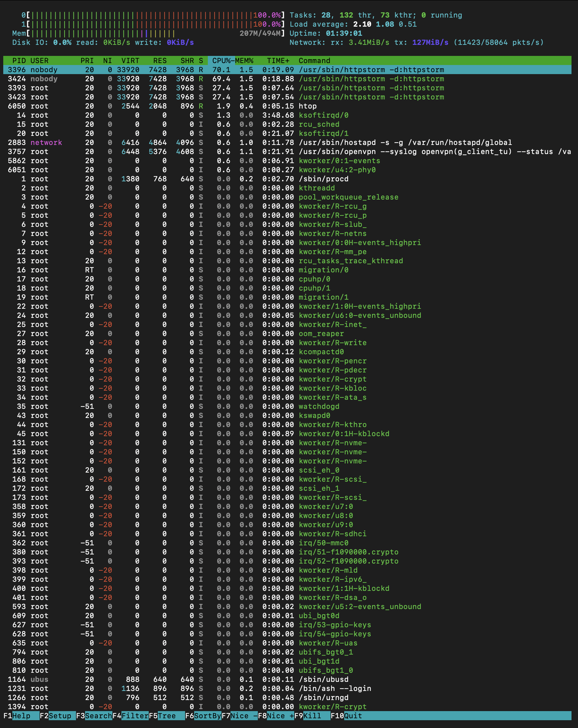Click the Command column header
578x728 pixels.
314,60
